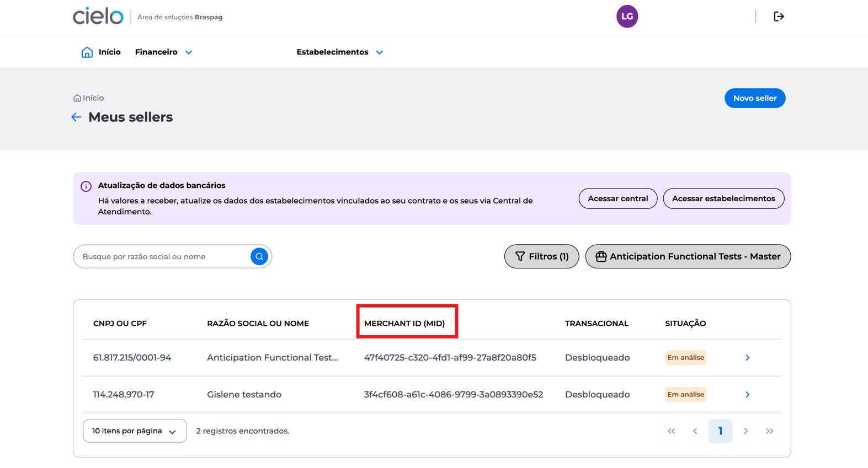This screenshot has width=868, height=468.
Task: Click MID 47f40725-c320-4fd1-af99-27a8f20a80f5
Action: (x=450, y=358)
